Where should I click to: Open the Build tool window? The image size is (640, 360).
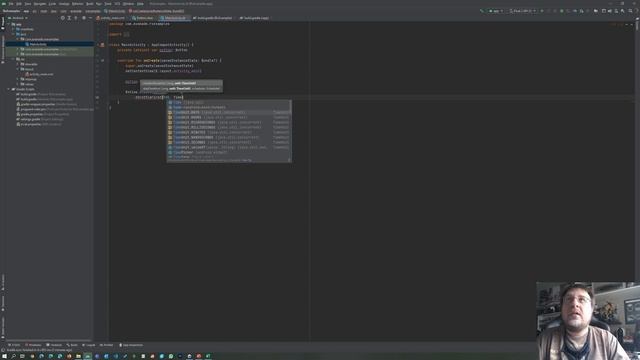coord(72,345)
